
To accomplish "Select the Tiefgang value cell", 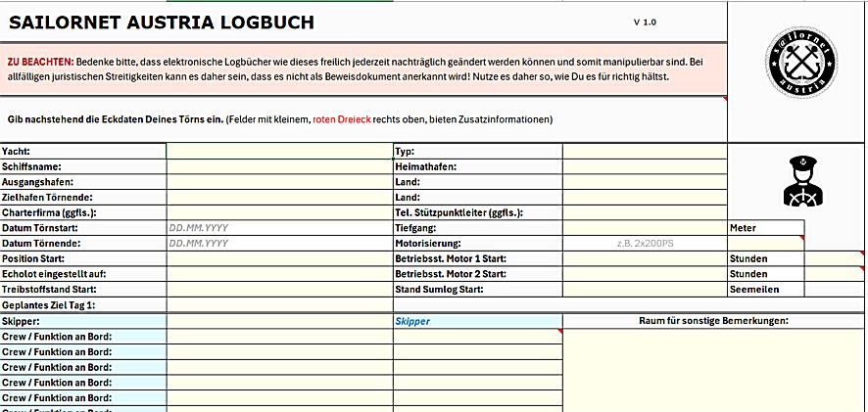I will pyautogui.click(x=644, y=227).
